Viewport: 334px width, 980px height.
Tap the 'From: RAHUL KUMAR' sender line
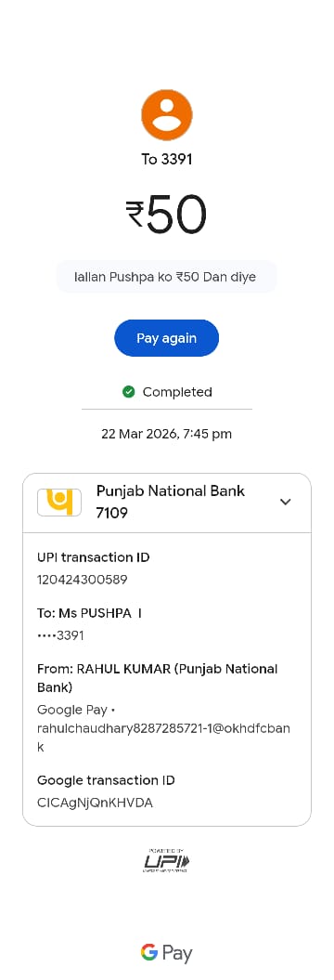158,678
